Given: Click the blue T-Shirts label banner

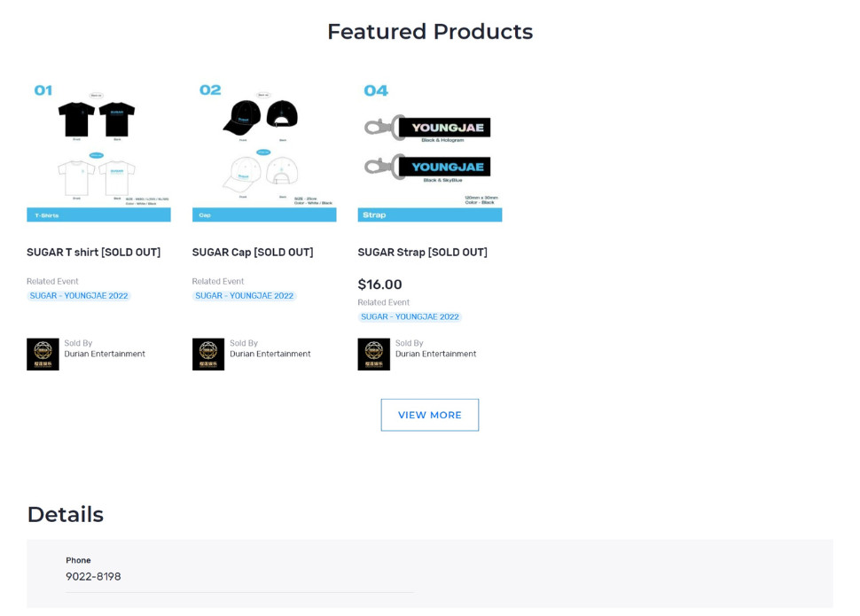Looking at the screenshot, I should click(98, 215).
